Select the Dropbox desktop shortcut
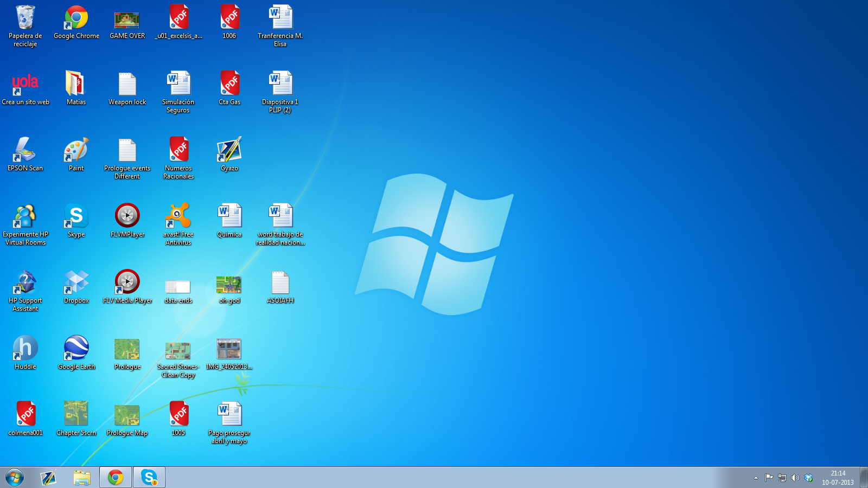Viewport: 868px width, 488px height. [76, 287]
